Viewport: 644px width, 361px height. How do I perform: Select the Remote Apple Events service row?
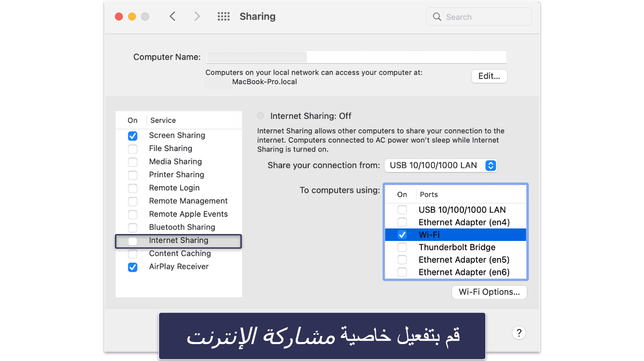[x=179, y=214]
